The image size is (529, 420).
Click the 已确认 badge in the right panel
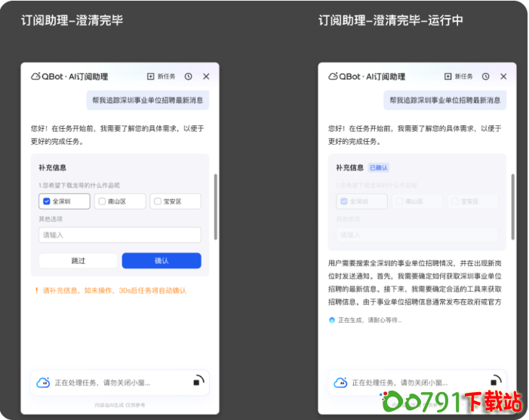tap(379, 167)
